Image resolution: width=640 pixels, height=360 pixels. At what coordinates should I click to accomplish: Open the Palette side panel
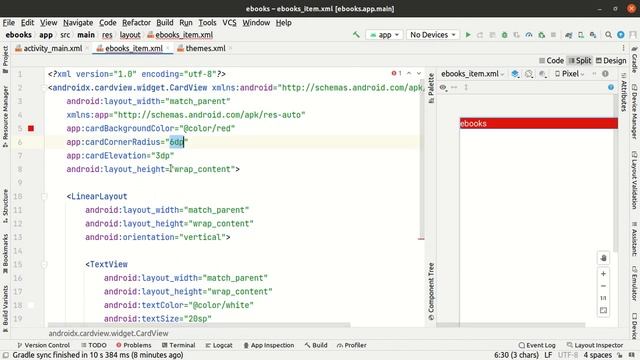coord(431,87)
